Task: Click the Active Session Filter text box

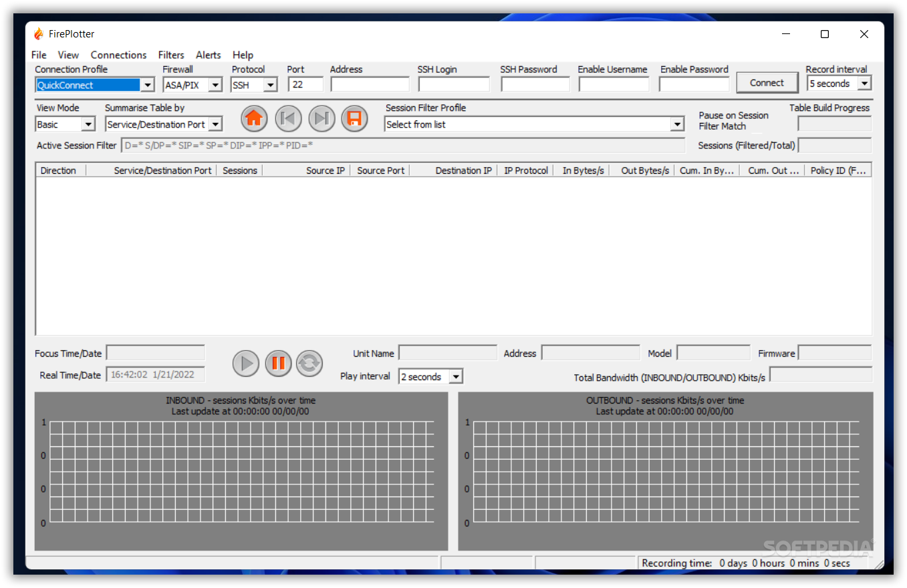Action: [403, 145]
